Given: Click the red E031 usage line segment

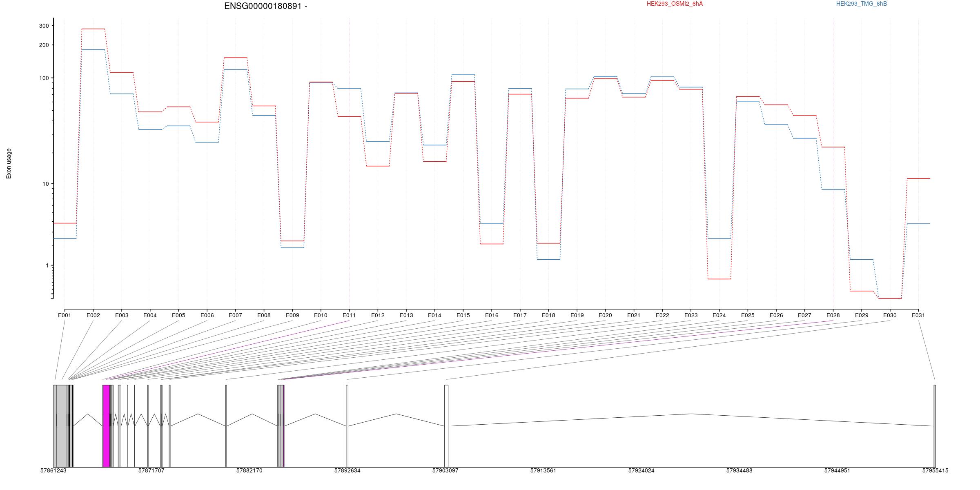Looking at the screenshot, I should tap(918, 178).
